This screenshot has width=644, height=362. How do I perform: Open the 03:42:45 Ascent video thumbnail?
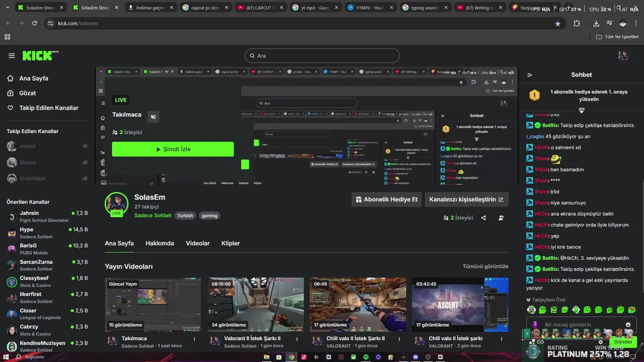(460, 305)
